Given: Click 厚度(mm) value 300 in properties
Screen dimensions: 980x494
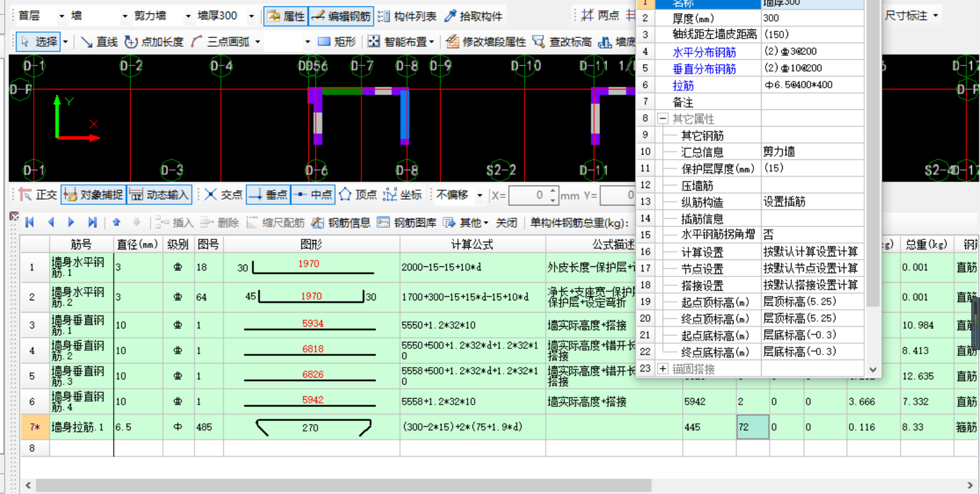Looking at the screenshot, I should coord(812,18).
